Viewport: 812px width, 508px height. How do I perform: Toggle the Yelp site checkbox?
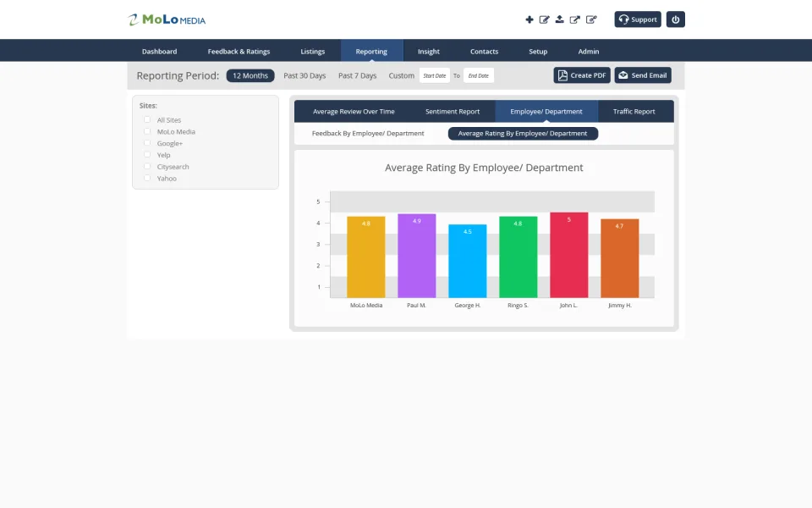pos(147,154)
